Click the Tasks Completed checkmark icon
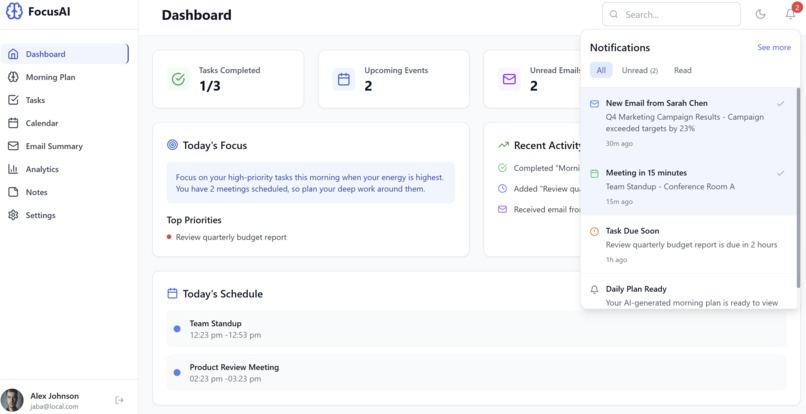 point(178,79)
